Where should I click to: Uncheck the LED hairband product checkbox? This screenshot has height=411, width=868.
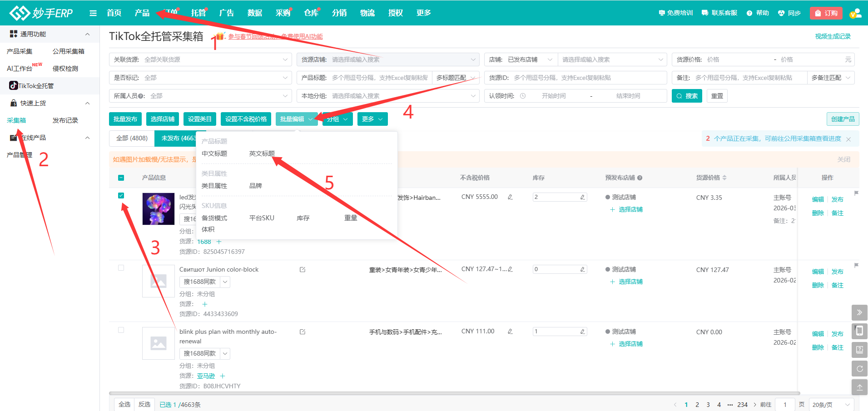coord(121,196)
